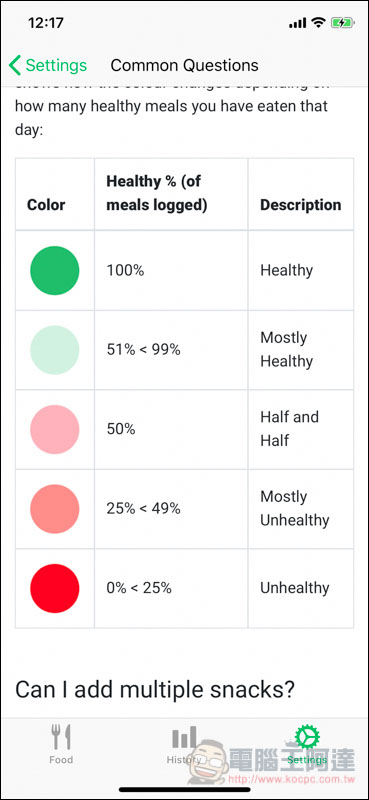
Task: Tap the Wi-Fi status icon
Action: (x=318, y=22)
